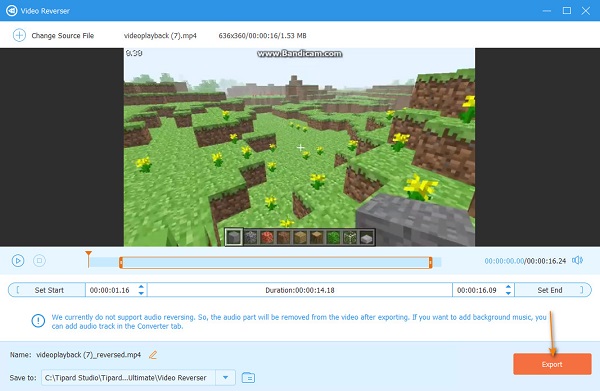Increase start time with up arrow
This screenshot has height=391, width=600.
point(141,287)
